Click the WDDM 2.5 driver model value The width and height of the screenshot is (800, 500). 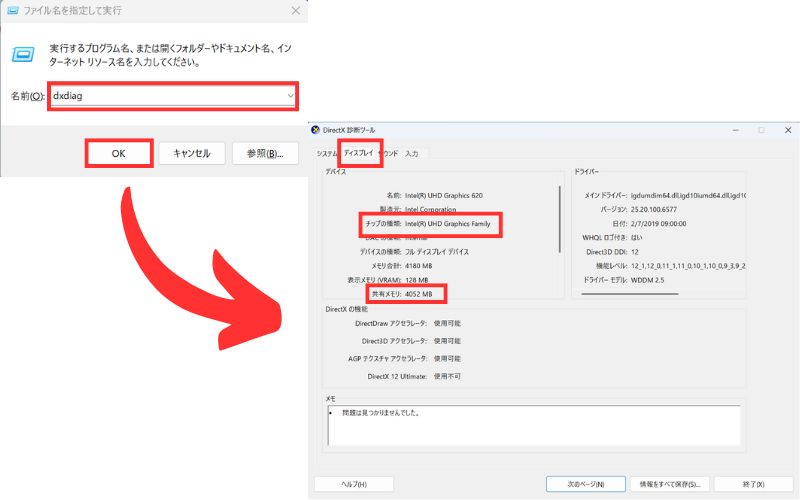(x=647, y=280)
